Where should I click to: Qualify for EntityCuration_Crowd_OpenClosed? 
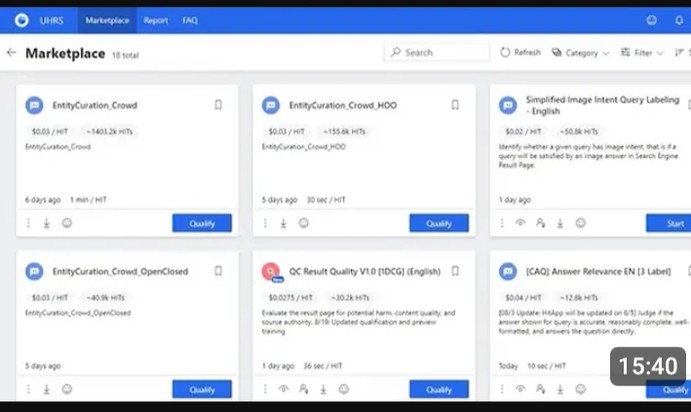202,389
